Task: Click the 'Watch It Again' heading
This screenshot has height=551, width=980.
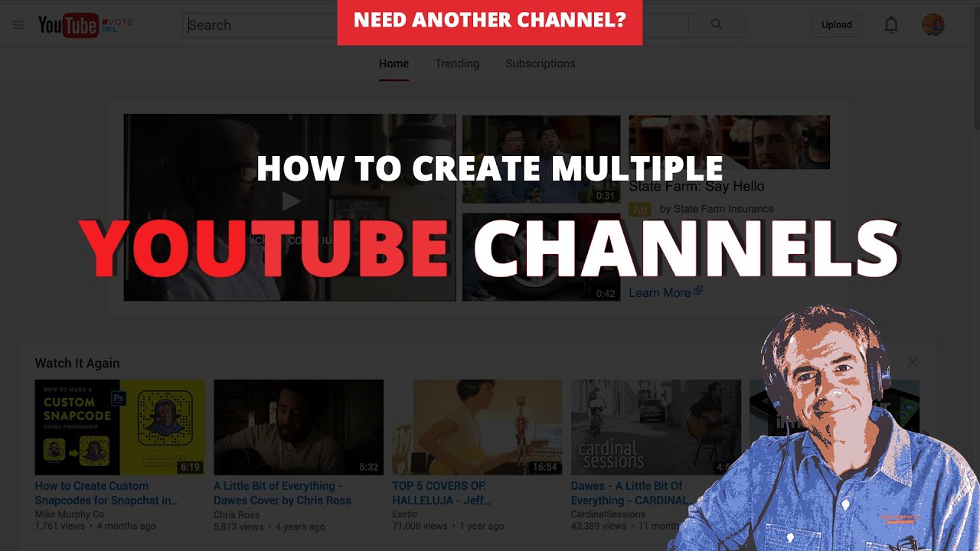Action: click(x=77, y=364)
